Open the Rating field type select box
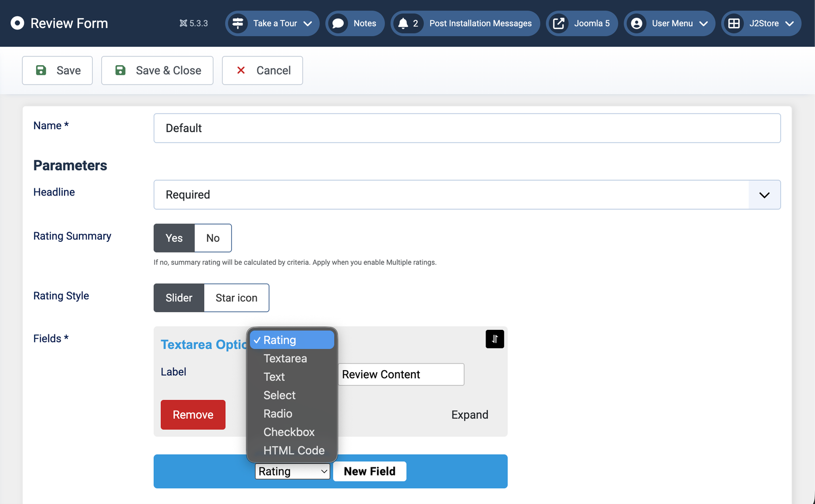 292,471
